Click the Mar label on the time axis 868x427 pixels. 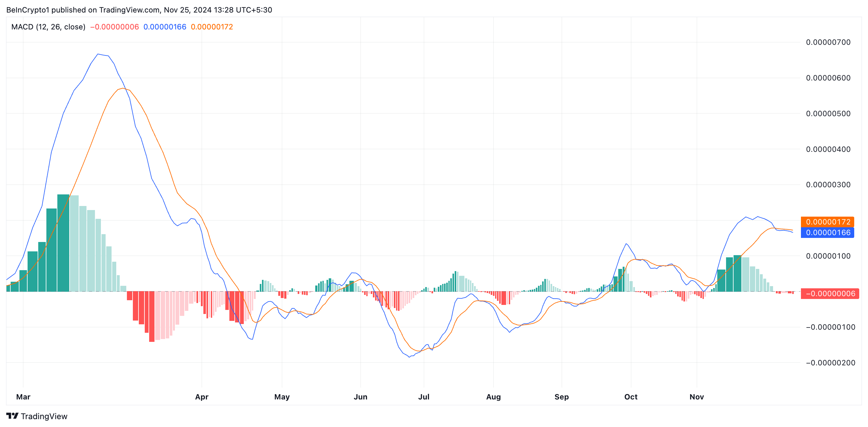pos(23,397)
